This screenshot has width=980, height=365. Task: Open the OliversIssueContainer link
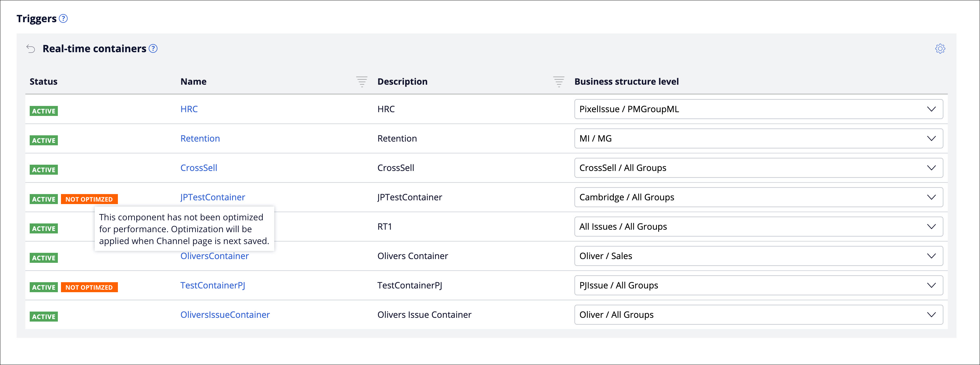tap(225, 314)
